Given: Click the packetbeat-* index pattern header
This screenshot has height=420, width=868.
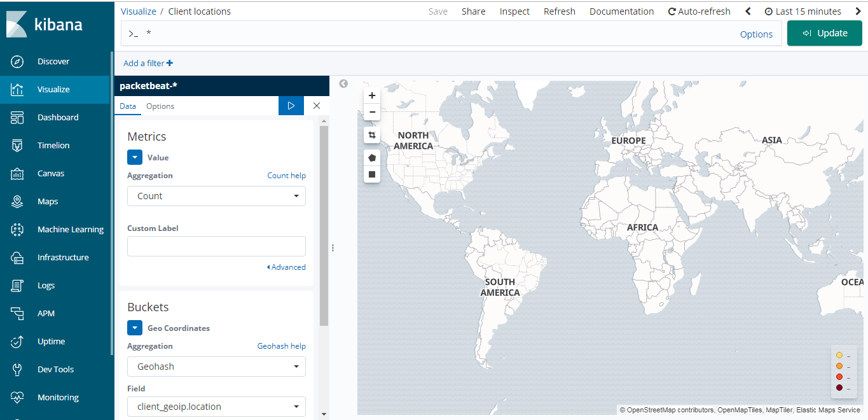Looking at the screenshot, I should click(x=222, y=86).
